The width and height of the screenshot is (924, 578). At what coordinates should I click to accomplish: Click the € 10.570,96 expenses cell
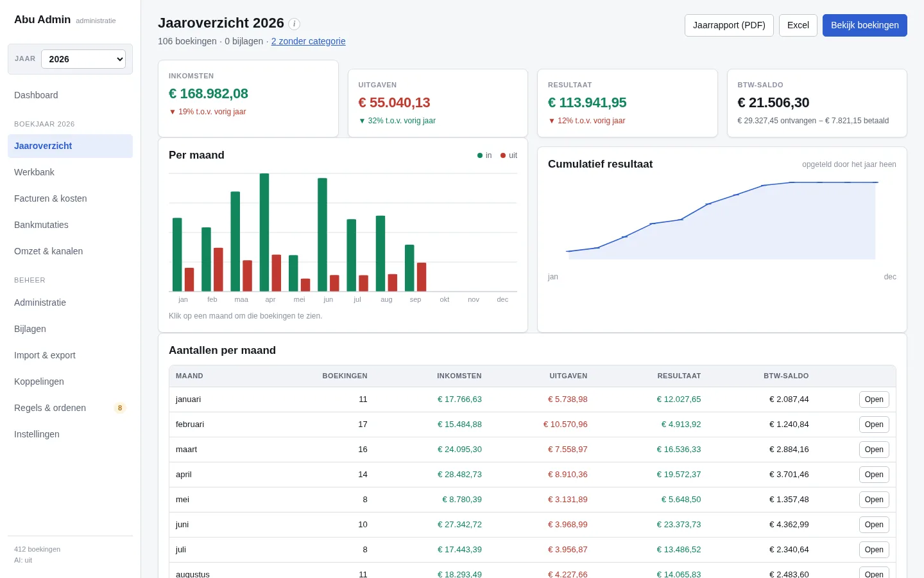[x=565, y=425]
